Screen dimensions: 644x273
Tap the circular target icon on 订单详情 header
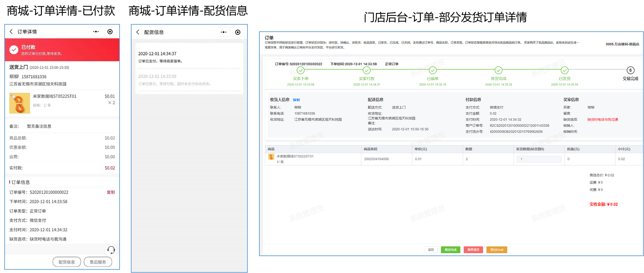tap(110, 32)
